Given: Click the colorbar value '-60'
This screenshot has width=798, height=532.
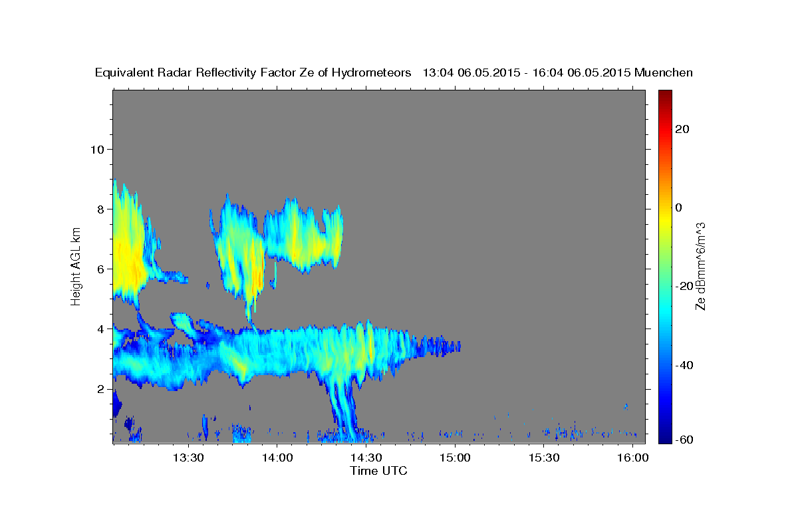Looking at the screenshot, I should click(x=684, y=440).
